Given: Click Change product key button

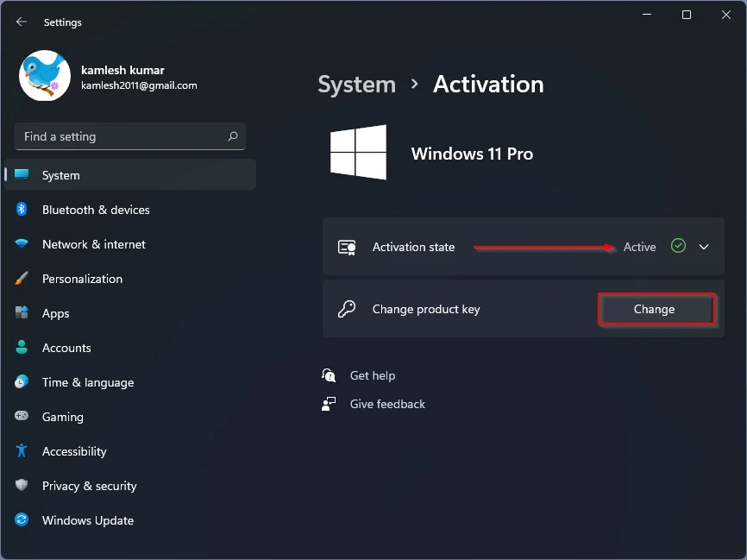Looking at the screenshot, I should click(656, 309).
